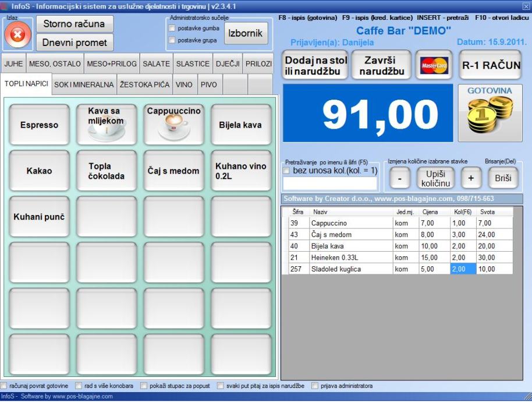Image resolution: width=532 pixels, height=402 pixels.
Task: Choose GOTOVINA cash payment with coins
Action: [x=490, y=112]
